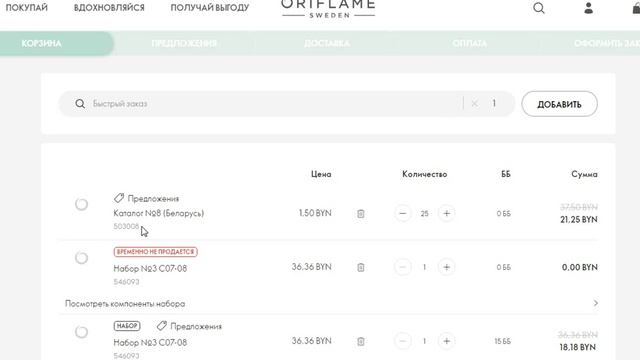This screenshot has height=360, width=640.
Task: Select the ВРЕМЕННО НЕ ПРОДАЕТСЯ row radio
Action: (x=81, y=258)
